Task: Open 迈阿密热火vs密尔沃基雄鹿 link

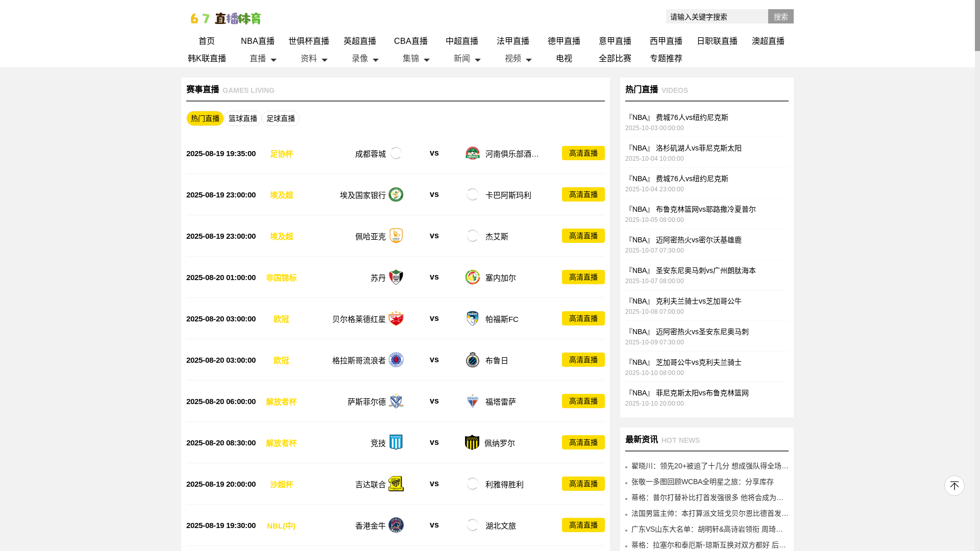Action: click(x=698, y=240)
